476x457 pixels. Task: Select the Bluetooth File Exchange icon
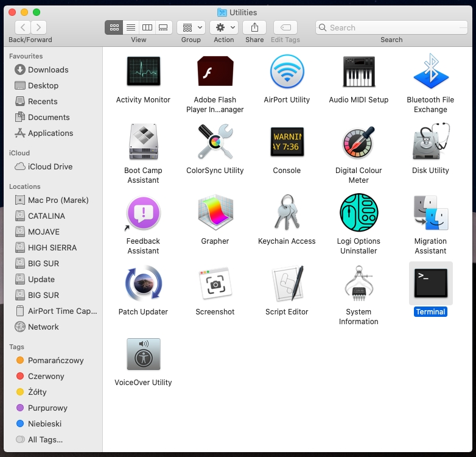click(430, 71)
